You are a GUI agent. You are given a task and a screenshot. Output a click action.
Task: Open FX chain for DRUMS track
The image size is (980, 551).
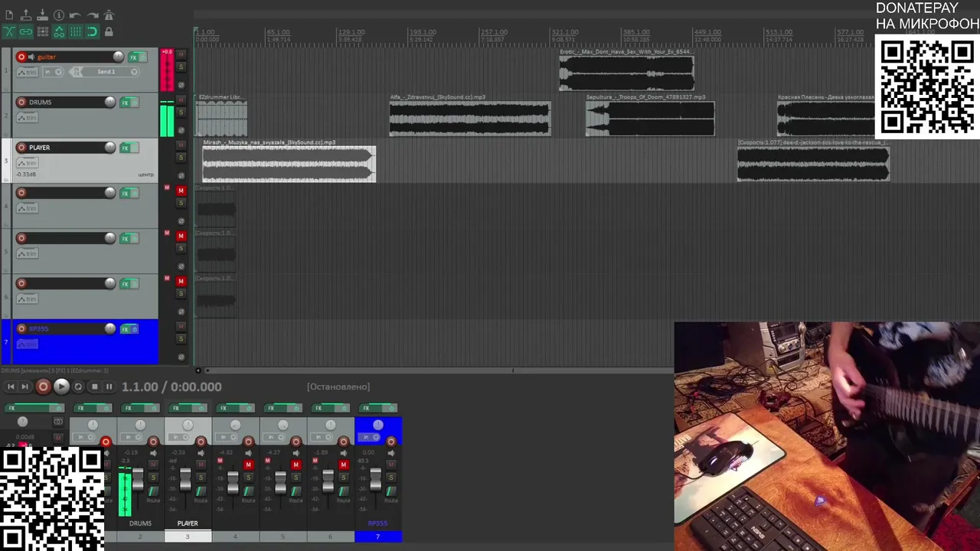126,103
